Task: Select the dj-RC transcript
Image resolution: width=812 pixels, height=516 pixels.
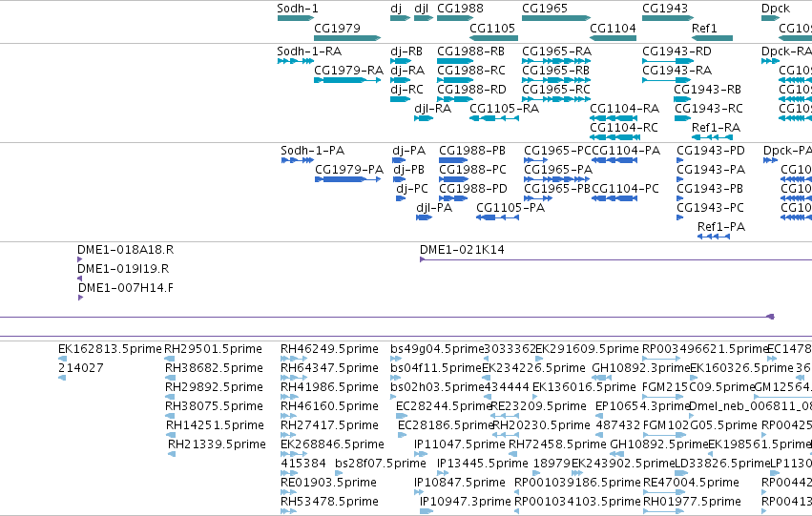Action: 401,99
